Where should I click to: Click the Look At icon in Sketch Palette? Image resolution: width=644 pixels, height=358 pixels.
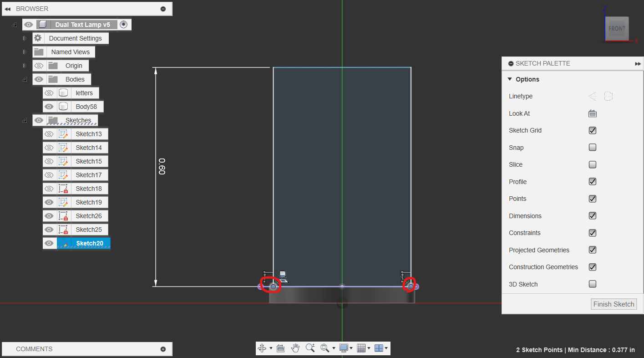[x=592, y=113]
